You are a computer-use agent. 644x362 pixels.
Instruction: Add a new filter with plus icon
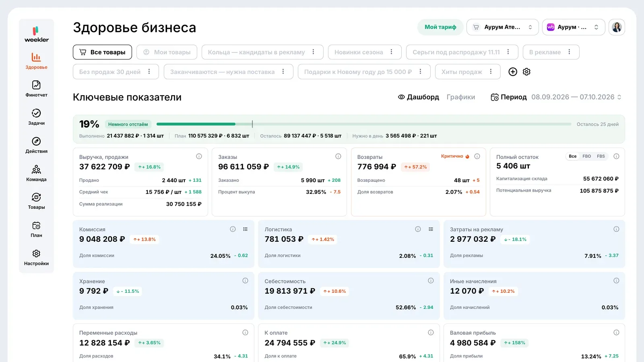tap(513, 72)
